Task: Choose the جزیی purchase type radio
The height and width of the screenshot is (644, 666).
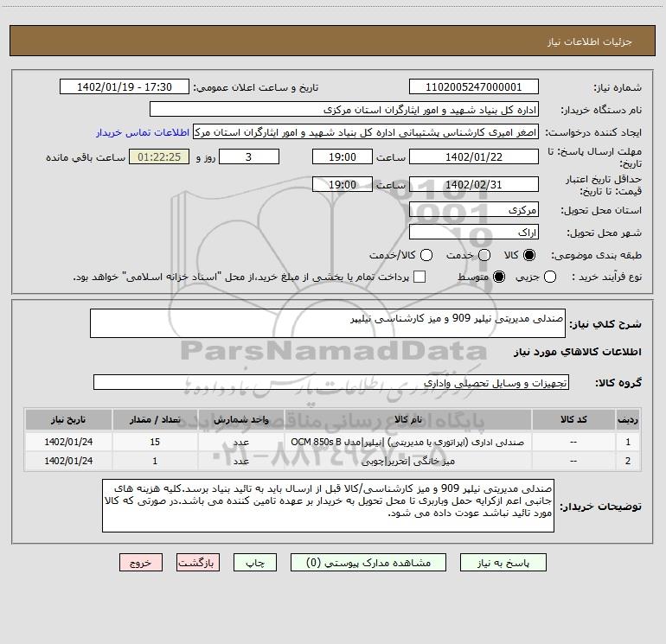Action: pyautogui.click(x=549, y=277)
